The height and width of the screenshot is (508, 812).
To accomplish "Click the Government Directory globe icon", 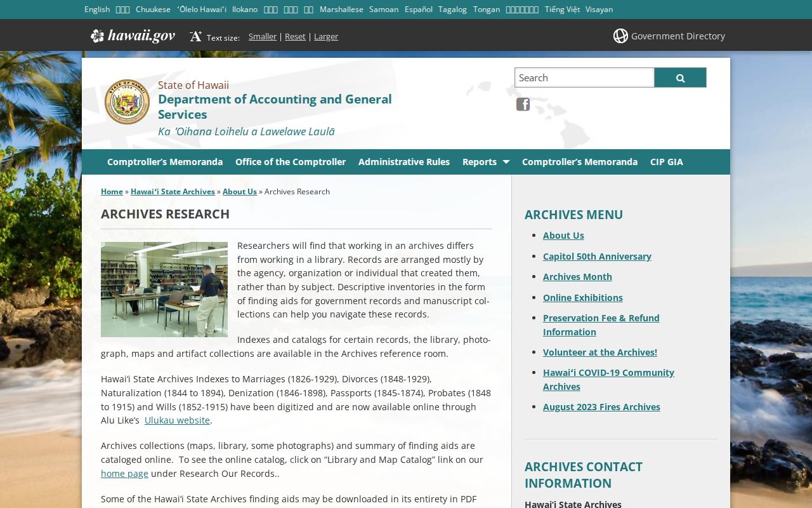I will click(x=620, y=36).
